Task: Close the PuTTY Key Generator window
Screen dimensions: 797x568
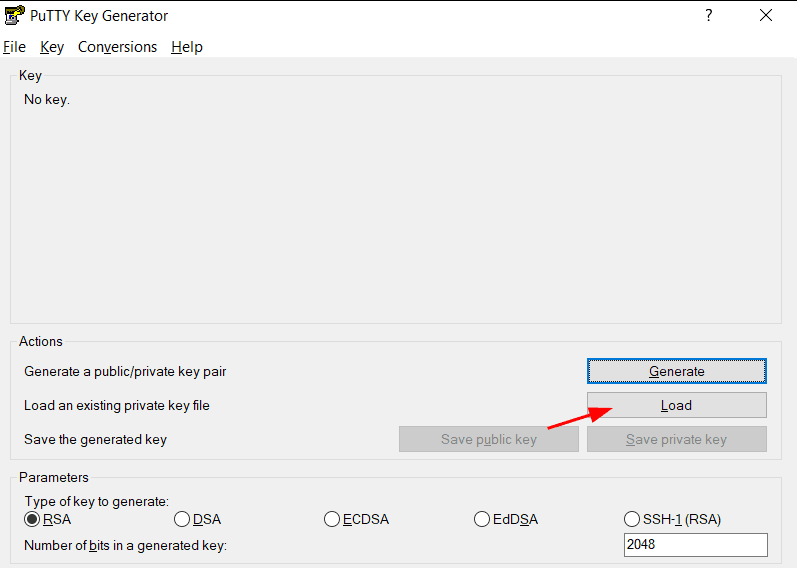Action: (x=766, y=15)
